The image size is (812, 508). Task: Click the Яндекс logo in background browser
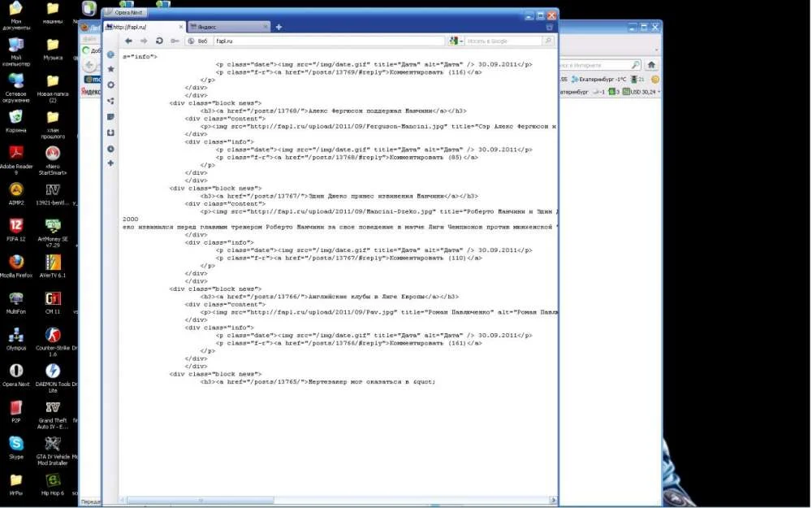pyautogui.click(x=91, y=92)
